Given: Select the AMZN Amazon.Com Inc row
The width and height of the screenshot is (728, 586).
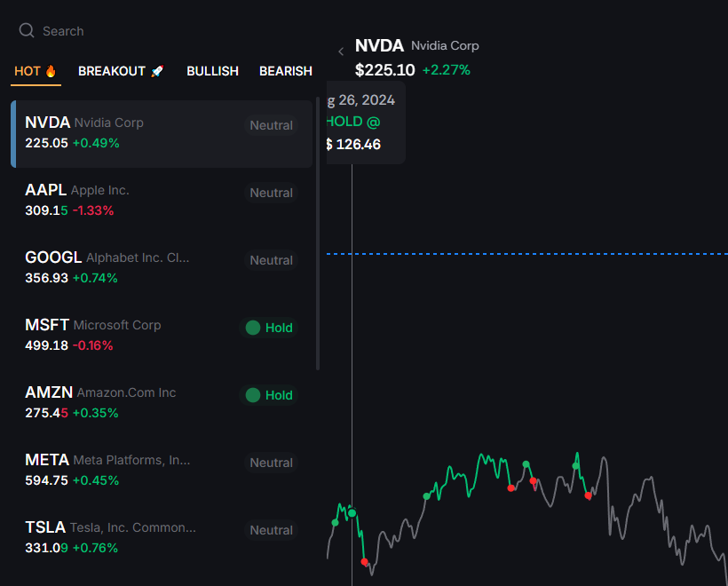Looking at the screenshot, I should coord(162,402).
